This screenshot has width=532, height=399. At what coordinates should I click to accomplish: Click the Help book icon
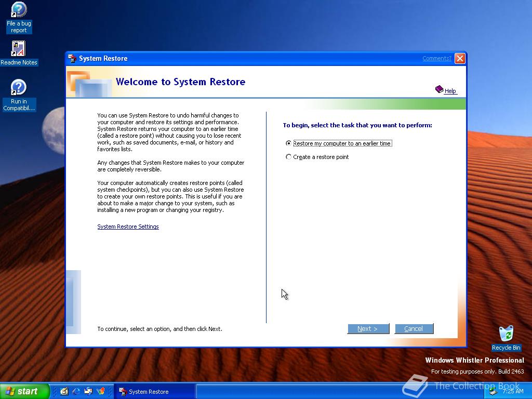tap(440, 89)
